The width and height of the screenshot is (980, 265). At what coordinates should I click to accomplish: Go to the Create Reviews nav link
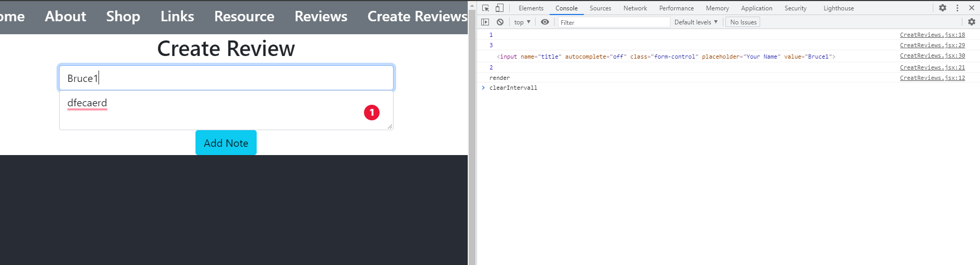click(417, 16)
